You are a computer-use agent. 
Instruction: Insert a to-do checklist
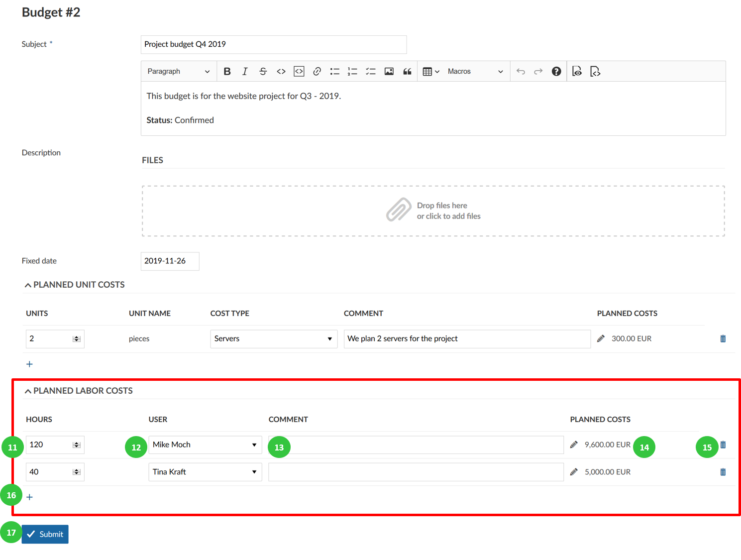click(x=370, y=71)
